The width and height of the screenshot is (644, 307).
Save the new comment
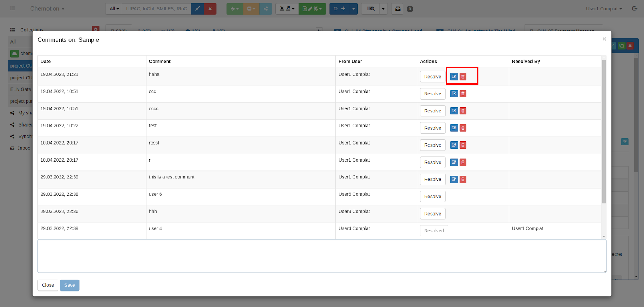pyautogui.click(x=70, y=285)
